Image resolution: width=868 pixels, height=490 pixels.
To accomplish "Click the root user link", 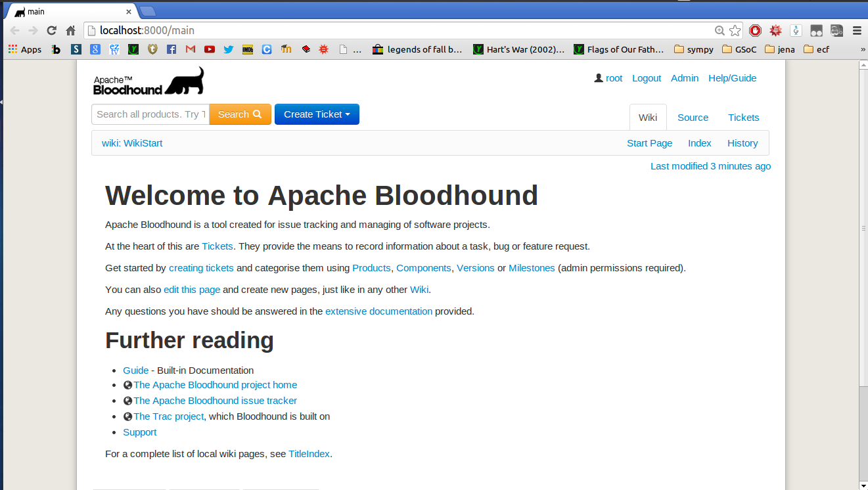I will point(614,78).
